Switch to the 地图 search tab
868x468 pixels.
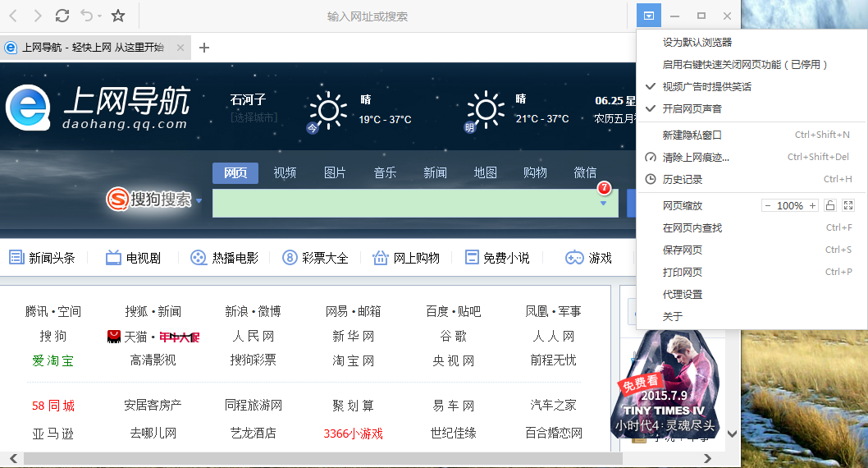(485, 172)
